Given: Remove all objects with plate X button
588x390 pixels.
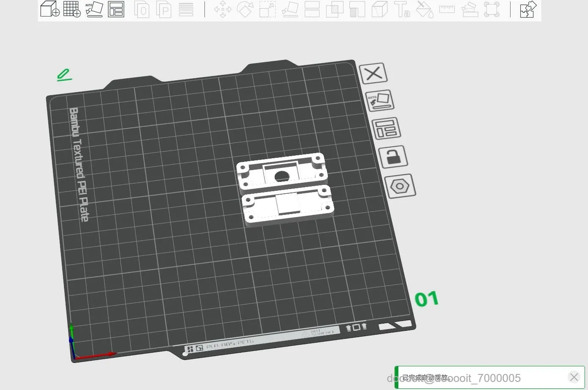Looking at the screenshot, I should point(373,74).
